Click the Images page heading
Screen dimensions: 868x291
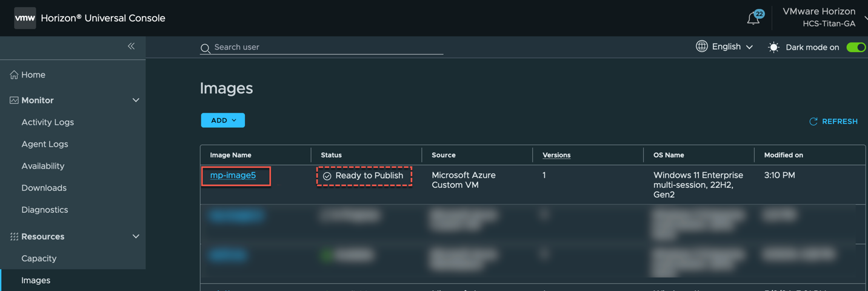click(x=226, y=89)
